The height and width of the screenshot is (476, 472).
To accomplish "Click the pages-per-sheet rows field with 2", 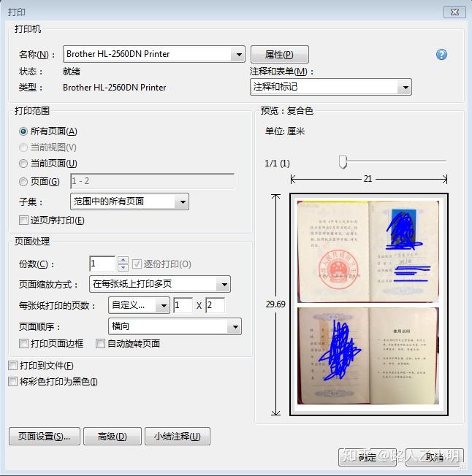I will pyautogui.click(x=216, y=305).
